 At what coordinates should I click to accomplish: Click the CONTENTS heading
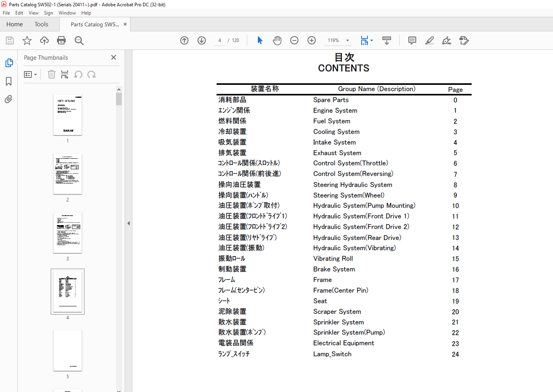344,68
